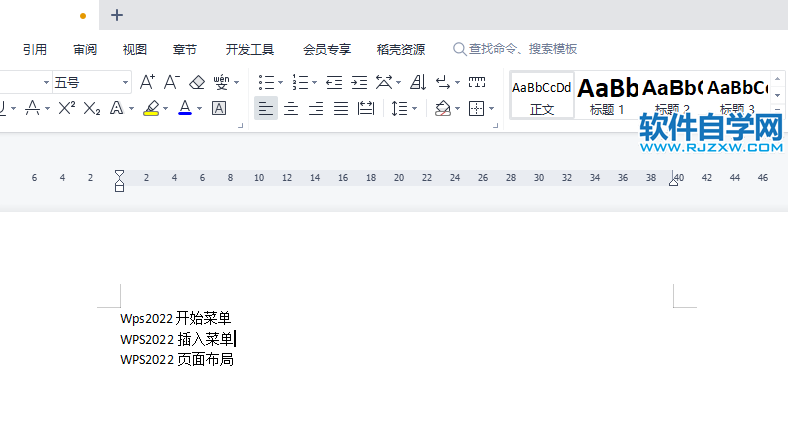
Task: Open Chinese layout (text direction) tool
Action: tap(384, 82)
